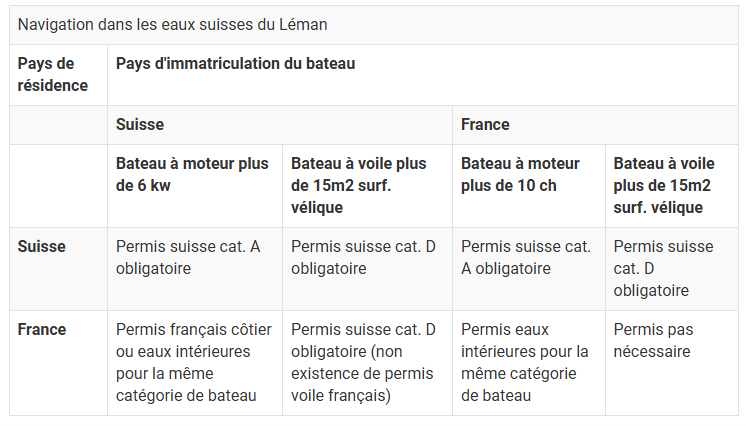The width and height of the screenshot is (746, 426).
Task: Select the "Pays de résidence" header cell
Action: pos(53,75)
